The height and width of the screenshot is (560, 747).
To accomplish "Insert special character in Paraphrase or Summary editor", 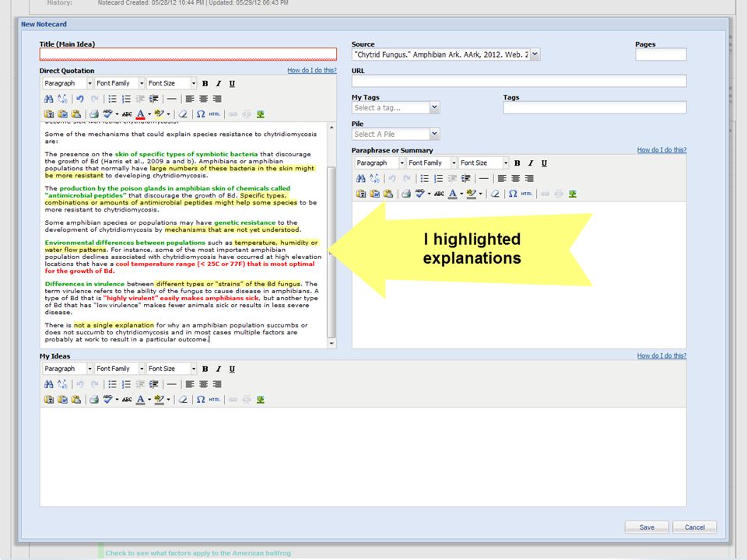I will click(513, 194).
